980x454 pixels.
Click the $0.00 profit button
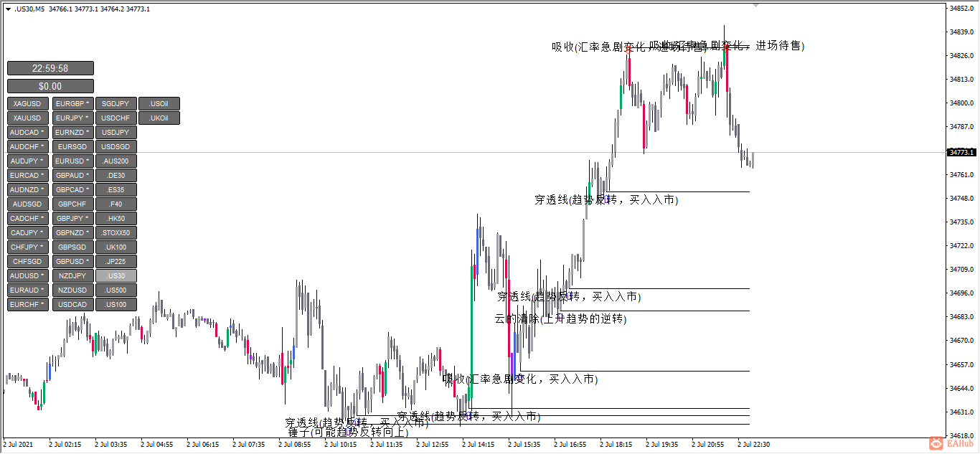click(x=50, y=86)
